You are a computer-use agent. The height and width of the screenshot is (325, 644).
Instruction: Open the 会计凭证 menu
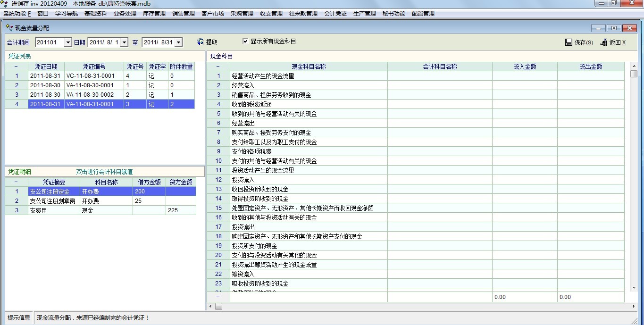[x=335, y=14]
